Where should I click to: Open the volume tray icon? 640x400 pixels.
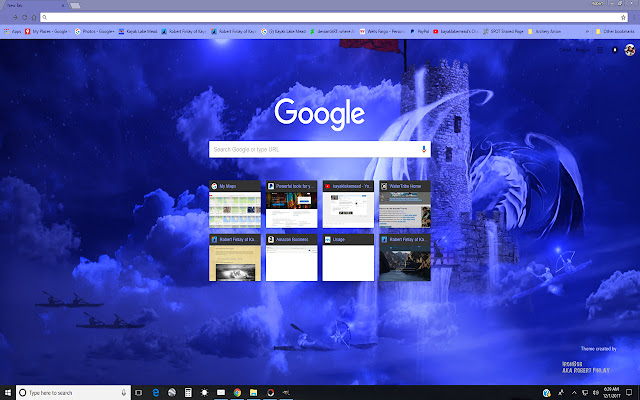coord(596,393)
